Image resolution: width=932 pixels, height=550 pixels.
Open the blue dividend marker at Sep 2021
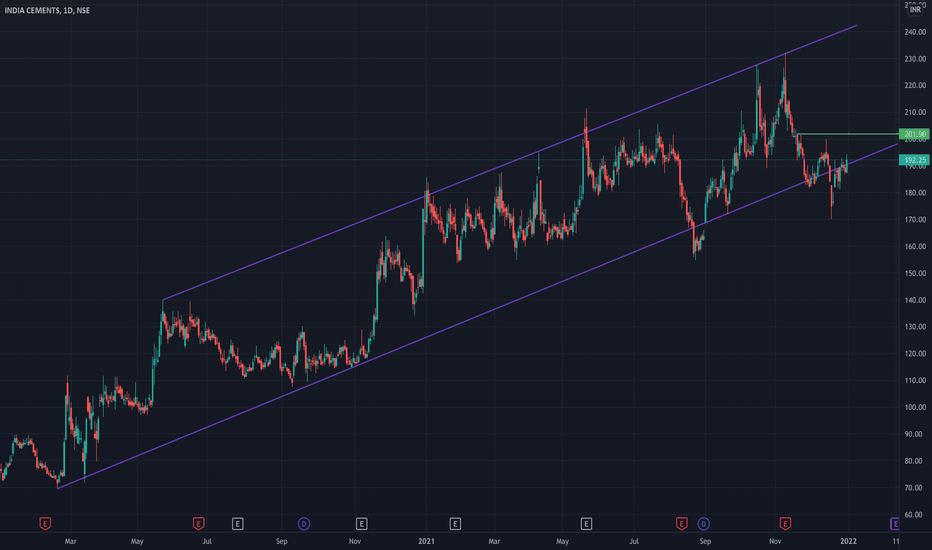click(x=703, y=524)
